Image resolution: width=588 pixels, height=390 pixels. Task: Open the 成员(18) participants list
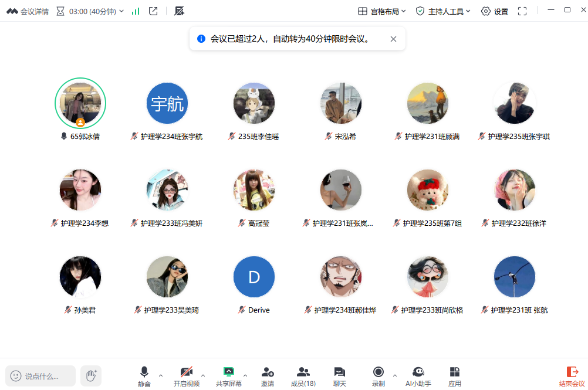point(303,375)
